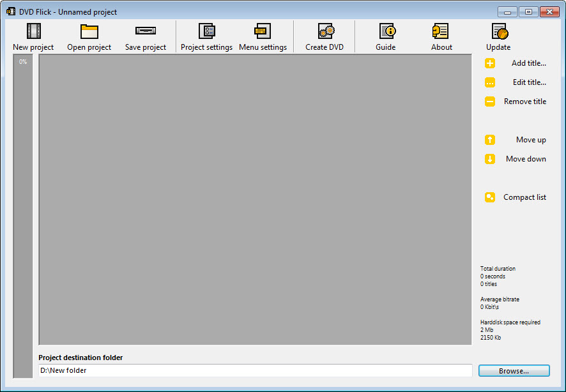The image size is (566, 392).
Task: Click inside the empty titles list area
Action: 255,199
